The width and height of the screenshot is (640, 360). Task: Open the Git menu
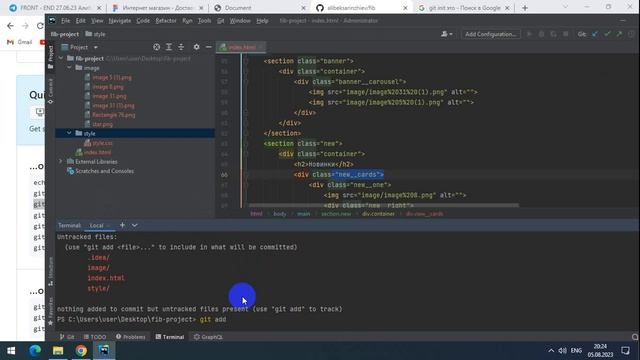pyautogui.click(x=220, y=20)
